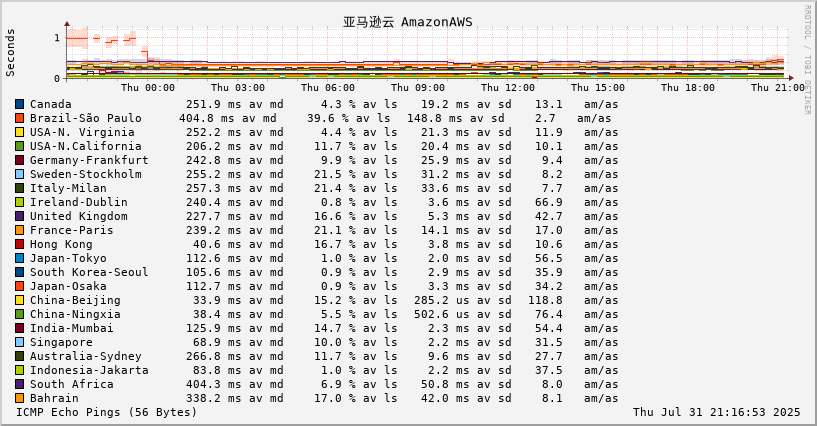Screen dimensions: 817x426
Task: Click the Brazil-São Paulo legend color swatch
Action: coord(19,118)
